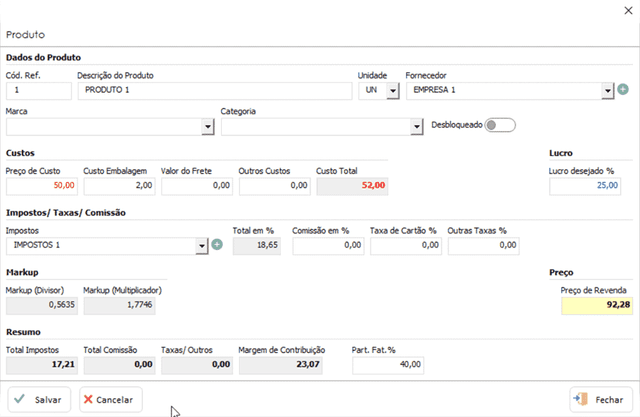640x417 pixels.
Task: Exit using the Fechar button
Action: tap(601, 399)
